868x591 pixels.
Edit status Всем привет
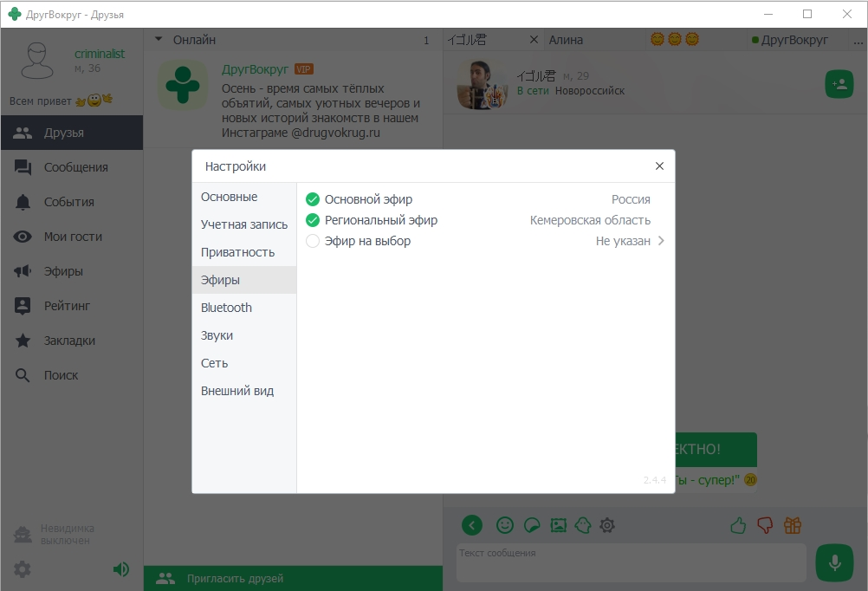(x=61, y=101)
